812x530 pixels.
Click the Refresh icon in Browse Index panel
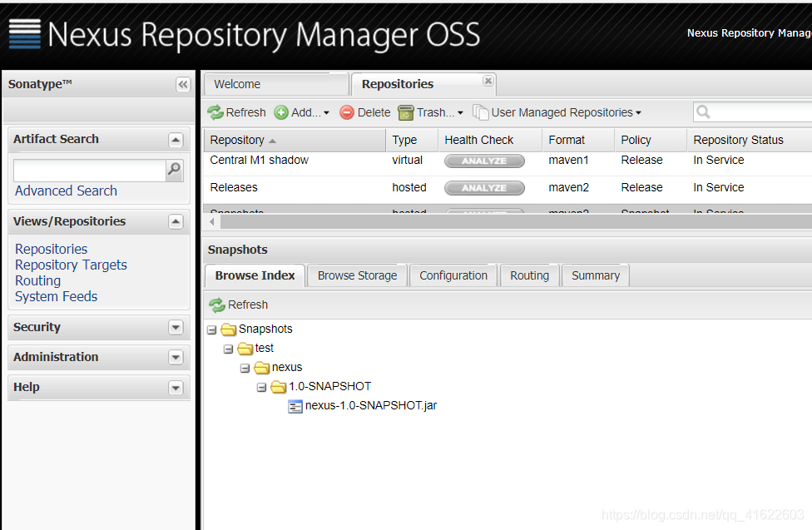pos(217,305)
